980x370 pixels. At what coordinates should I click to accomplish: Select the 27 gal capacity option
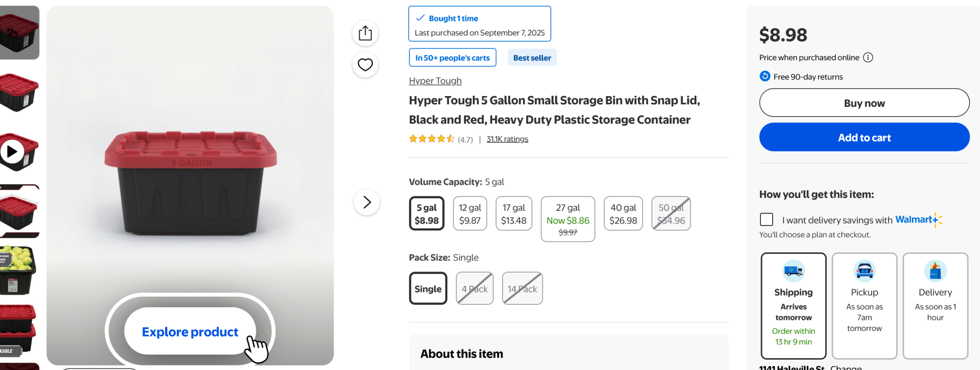(x=567, y=219)
